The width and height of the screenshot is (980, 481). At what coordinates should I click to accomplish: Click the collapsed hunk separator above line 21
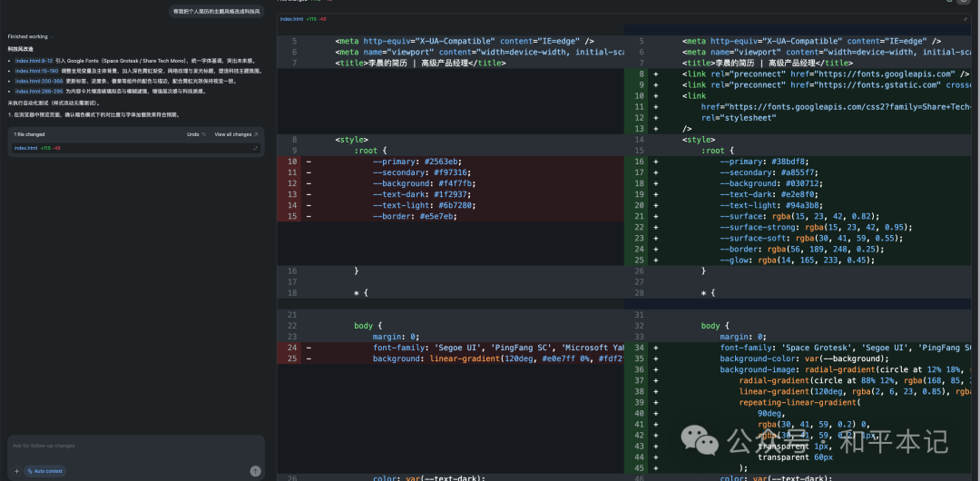click(624, 303)
